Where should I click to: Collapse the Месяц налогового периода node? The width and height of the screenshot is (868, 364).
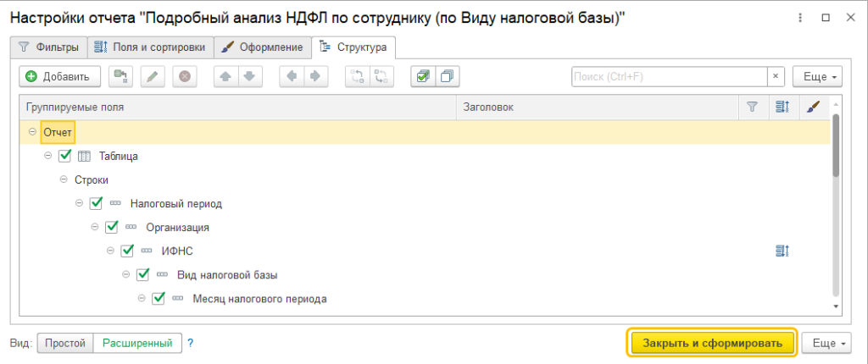point(142,299)
